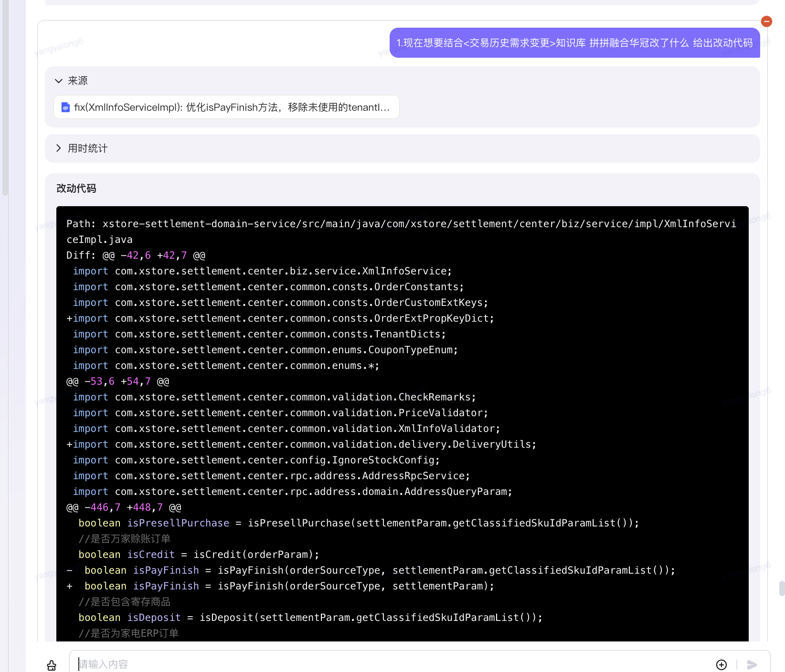Open the fix(XmlInfoServiceImpl) source link

pos(232,107)
